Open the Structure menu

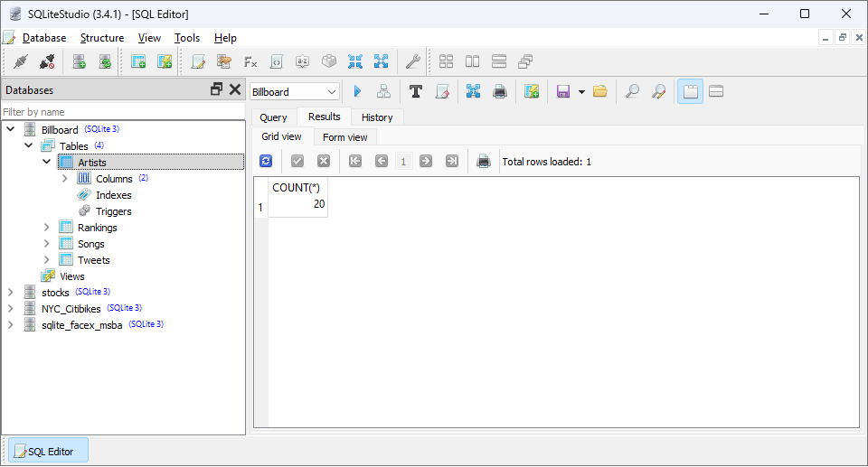click(102, 38)
